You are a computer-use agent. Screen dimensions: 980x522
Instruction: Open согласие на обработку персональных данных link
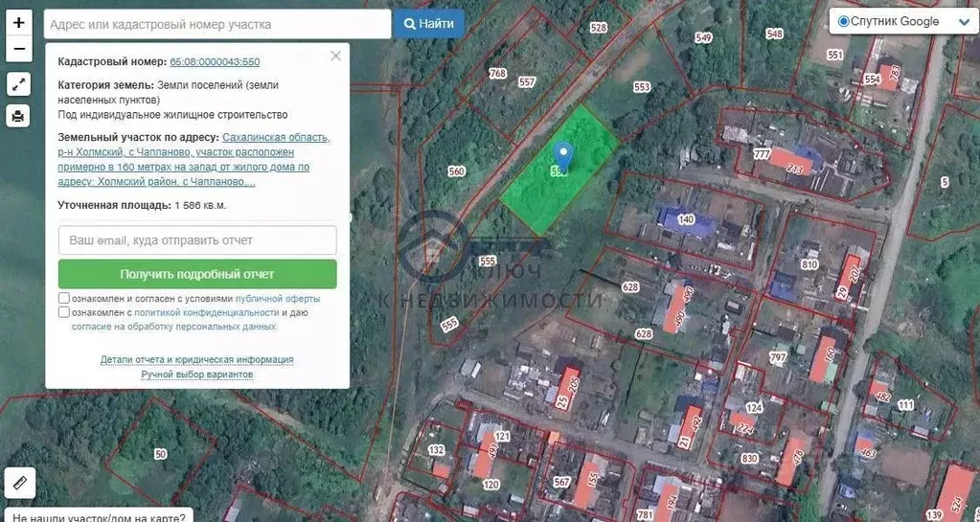[x=173, y=327]
